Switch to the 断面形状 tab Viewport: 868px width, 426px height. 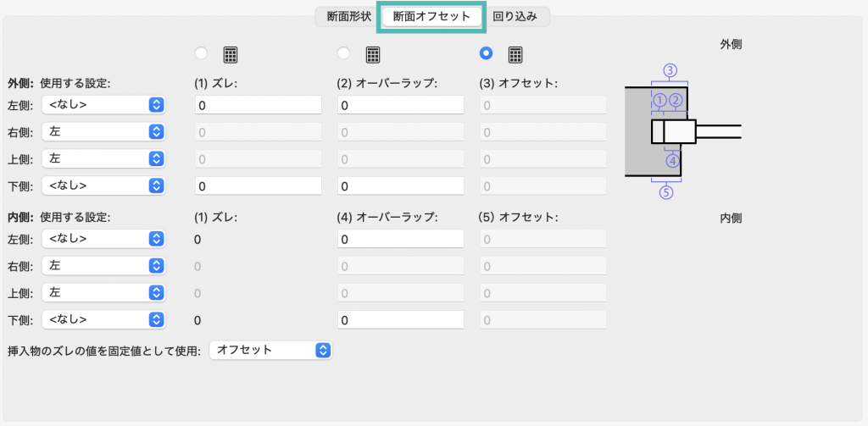[x=348, y=17]
